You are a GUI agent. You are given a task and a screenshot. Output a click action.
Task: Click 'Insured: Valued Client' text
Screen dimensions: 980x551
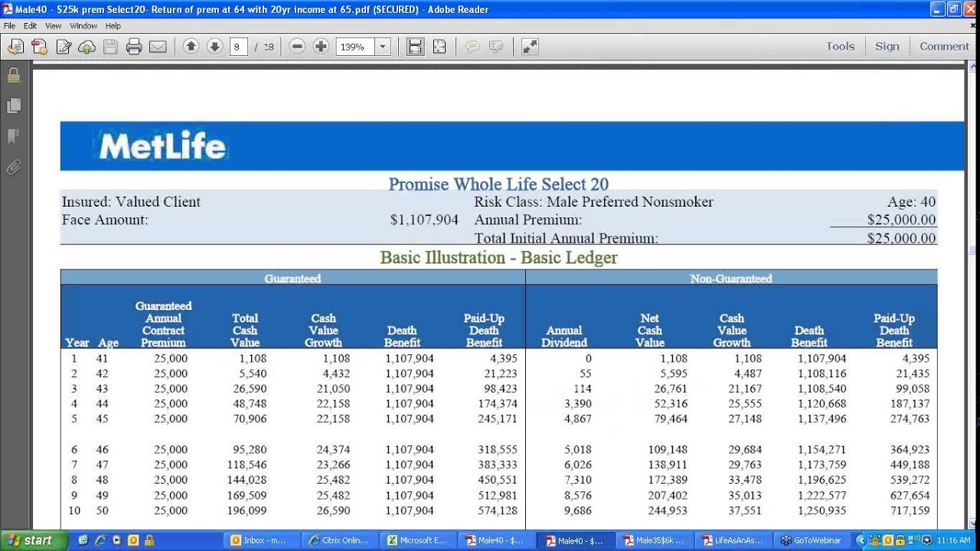pos(131,202)
